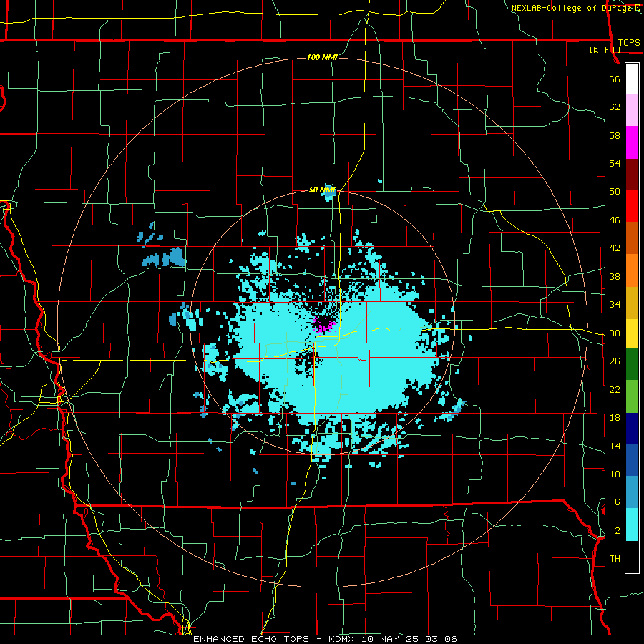Select the 58 legend value
The image size is (644, 644).
coord(615,135)
